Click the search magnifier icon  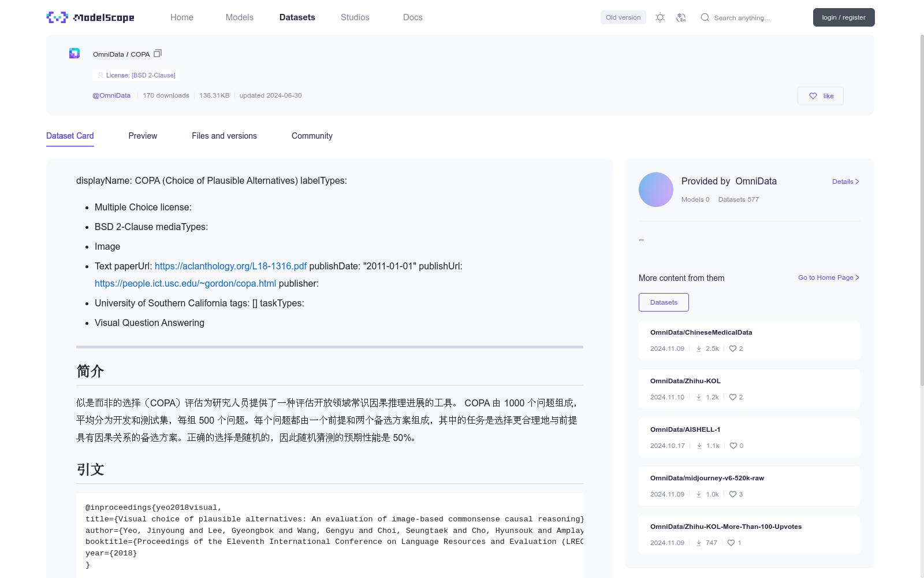click(705, 17)
